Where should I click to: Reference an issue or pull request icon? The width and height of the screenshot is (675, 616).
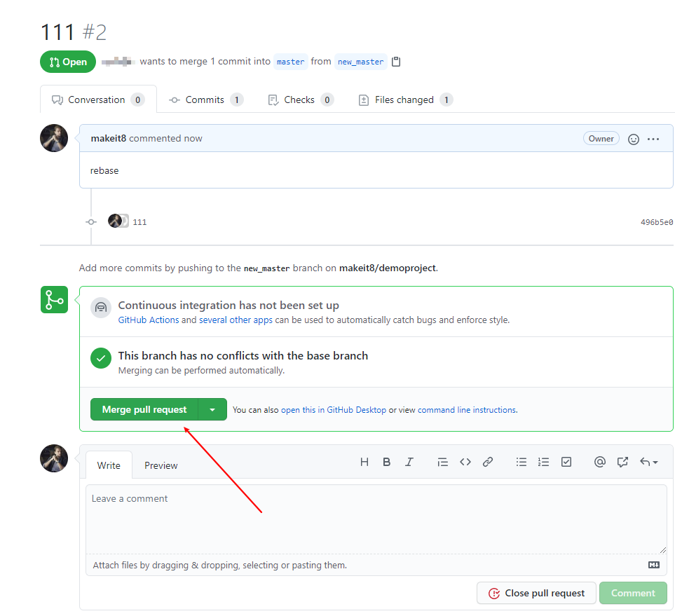[x=622, y=462]
